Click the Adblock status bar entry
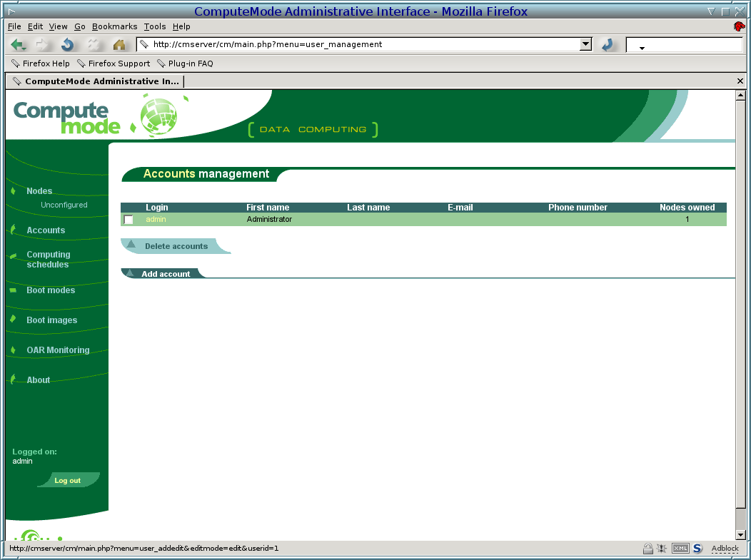751x560 pixels. 725,549
